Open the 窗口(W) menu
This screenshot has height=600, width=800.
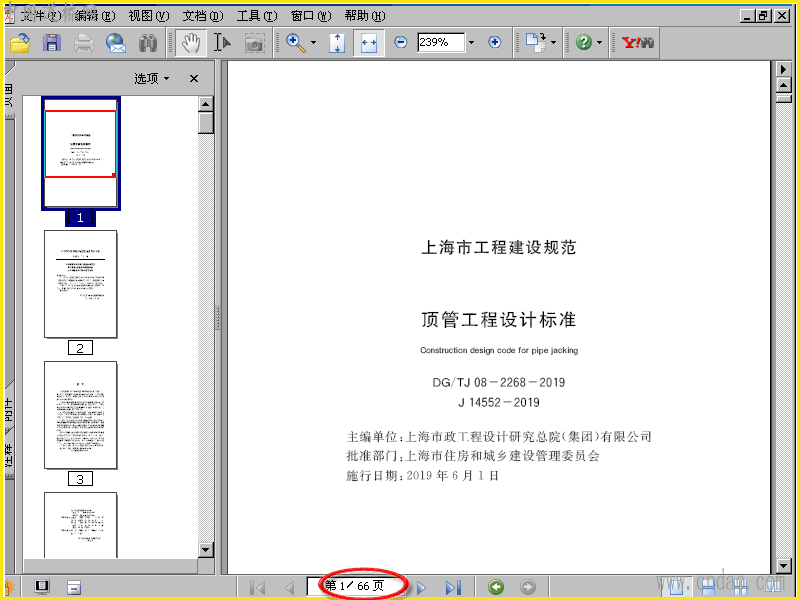(311, 16)
